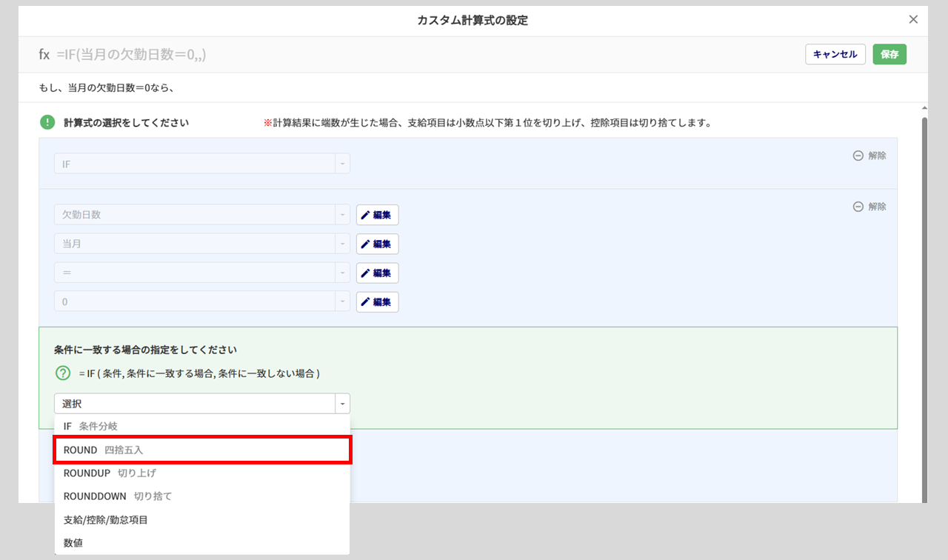Open the disabled IF function dropdown
Viewport: 948px width, 560px height.
pyautogui.click(x=202, y=164)
